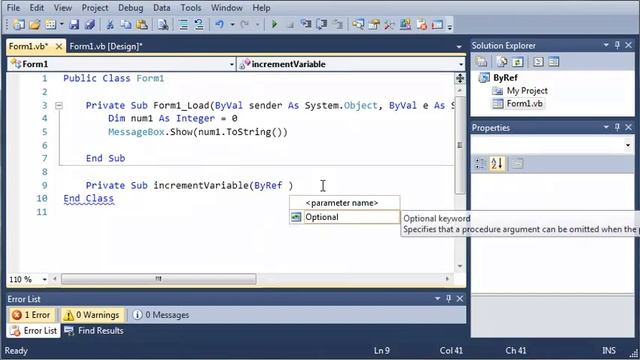Open the Help menu
The height and width of the screenshot is (360, 640).
[261, 8]
